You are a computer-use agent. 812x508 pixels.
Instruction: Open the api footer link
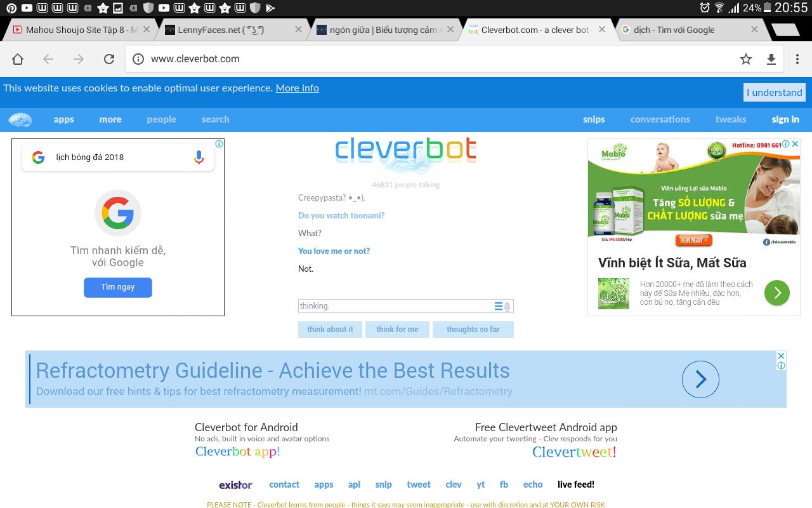click(x=354, y=485)
